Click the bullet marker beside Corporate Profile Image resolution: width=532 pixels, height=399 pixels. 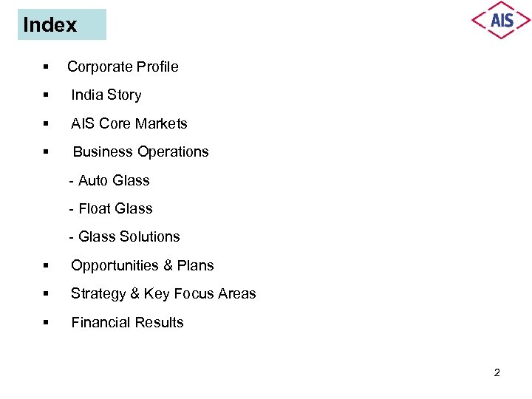(x=46, y=67)
